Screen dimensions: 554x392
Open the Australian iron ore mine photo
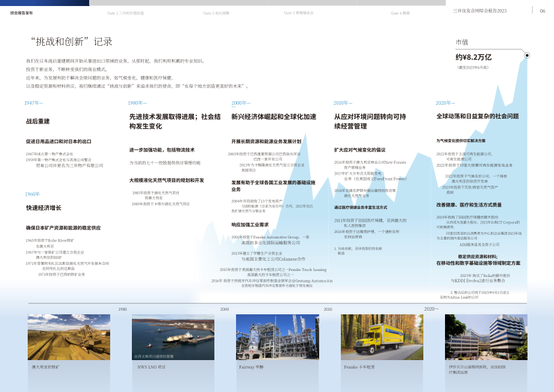point(69,337)
